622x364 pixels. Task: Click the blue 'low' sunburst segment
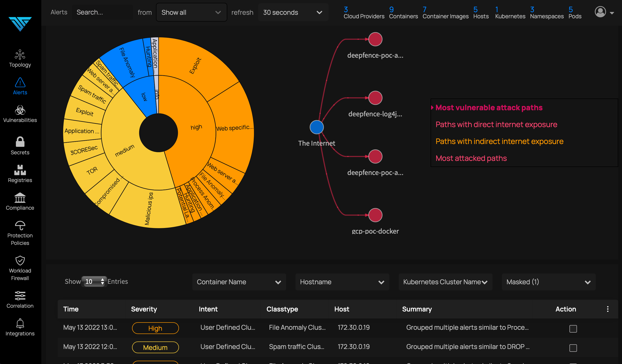point(144,97)
